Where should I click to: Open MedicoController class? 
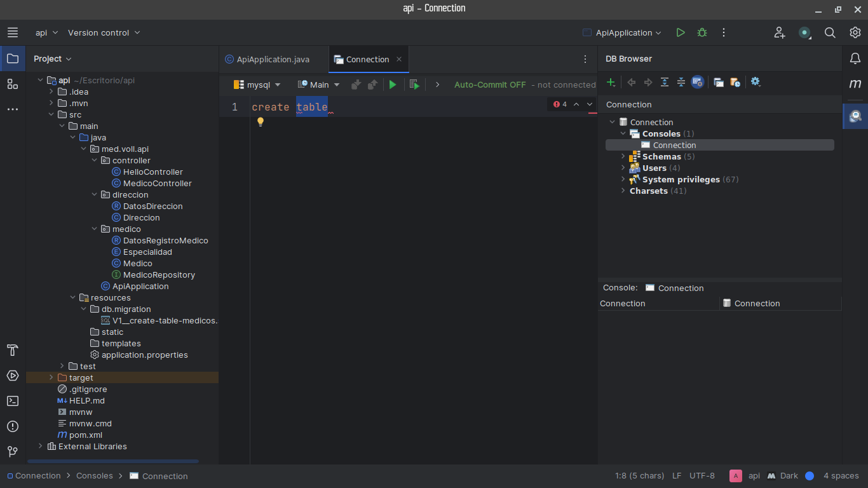151,183
